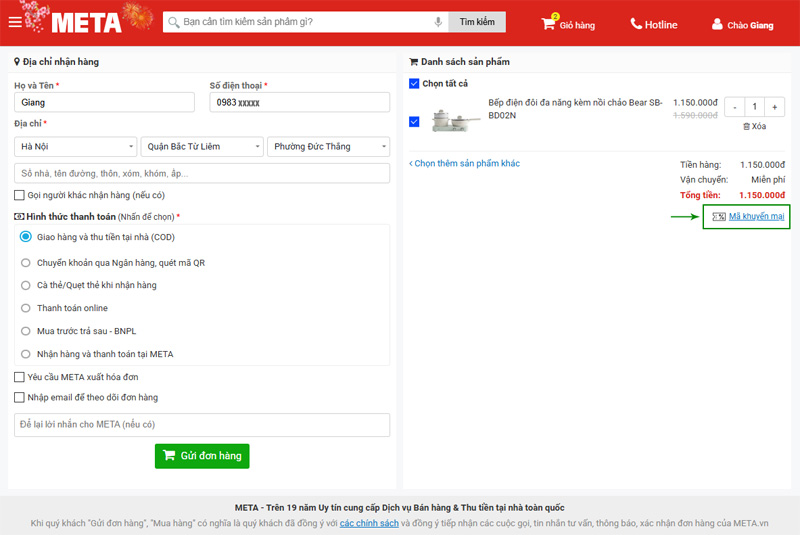The width and height of the screenshot is (800, 535).
Task: Click the Hotline phone icon
Action: pyautogui.click(x=637, y=24)
